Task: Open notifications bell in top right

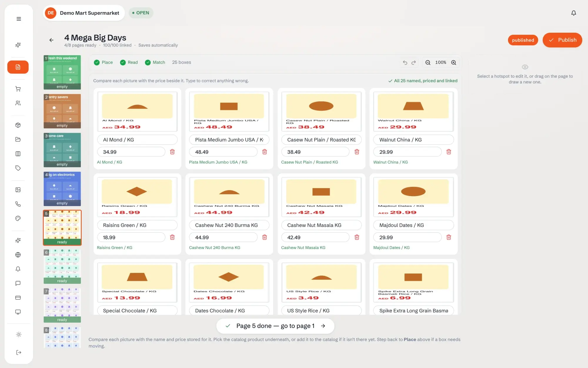Action: (x=574, y=13)
